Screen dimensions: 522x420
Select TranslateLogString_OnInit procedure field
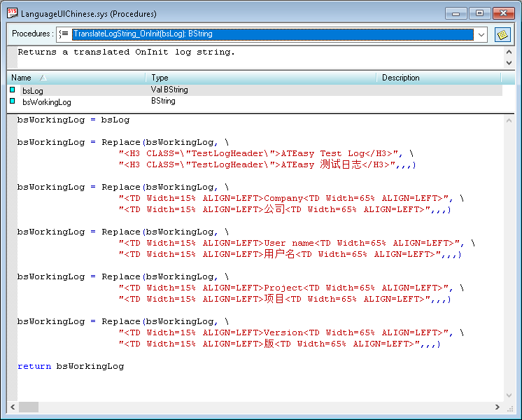click(273, 34)
